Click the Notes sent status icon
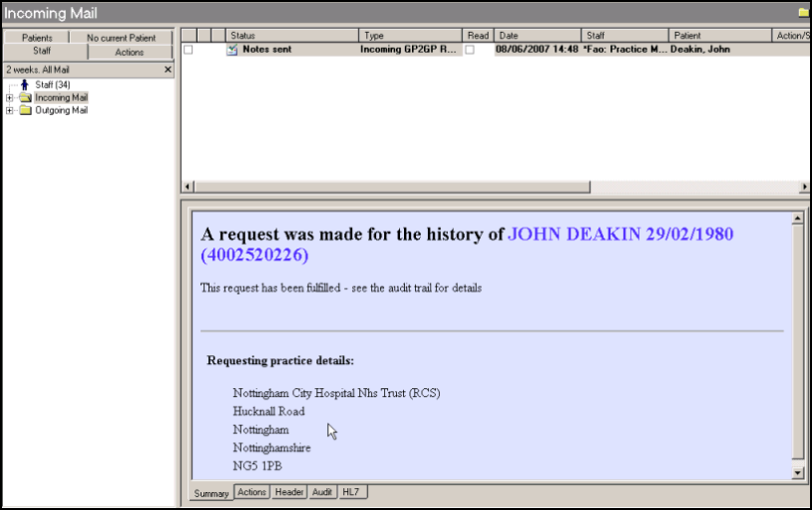 (x=231, y=50)
